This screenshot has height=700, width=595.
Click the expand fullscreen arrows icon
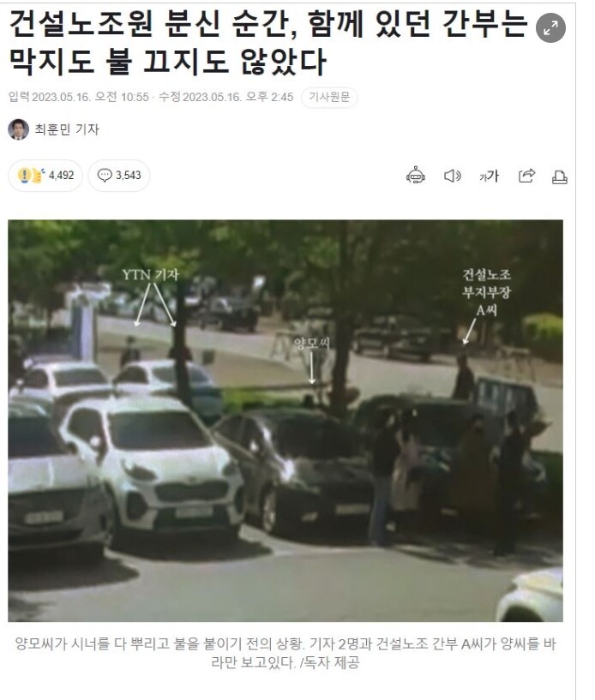[550, 27]
